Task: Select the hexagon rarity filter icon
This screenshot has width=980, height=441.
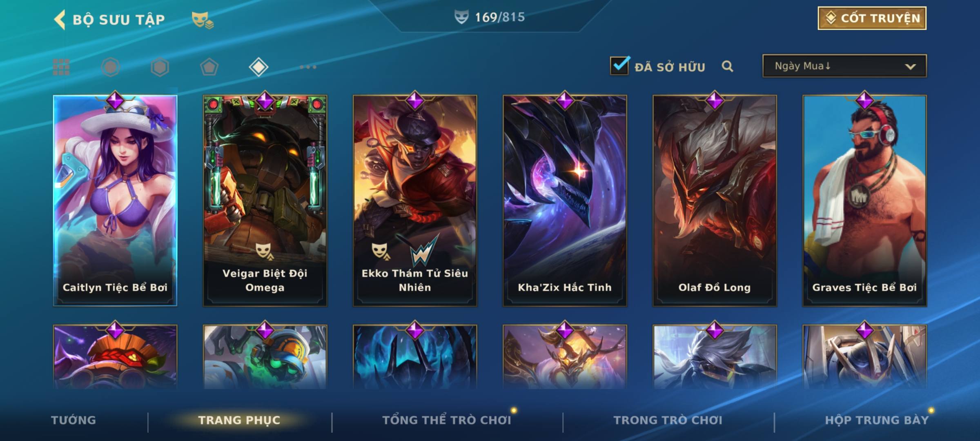Action: coord(160,67)
